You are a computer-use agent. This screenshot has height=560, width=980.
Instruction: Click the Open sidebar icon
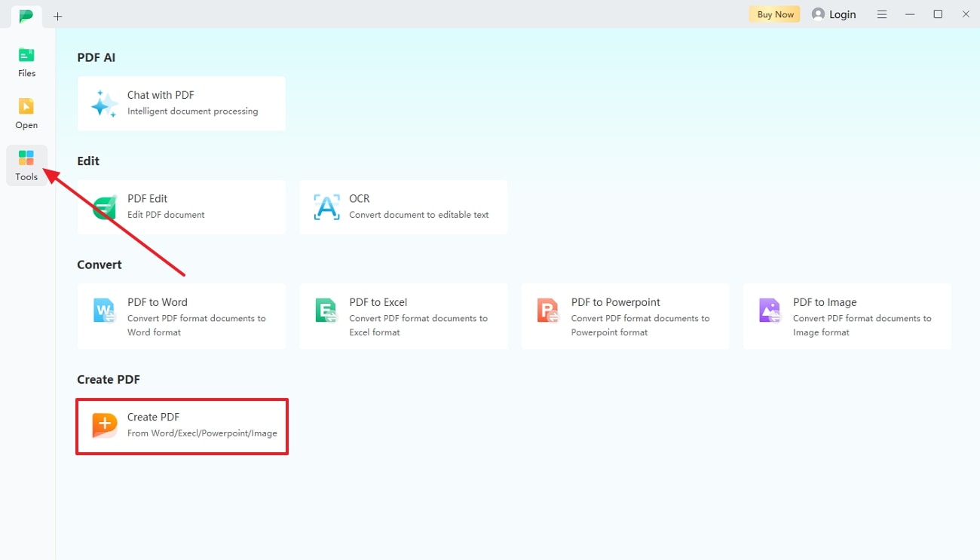click(x=26, y=106)
